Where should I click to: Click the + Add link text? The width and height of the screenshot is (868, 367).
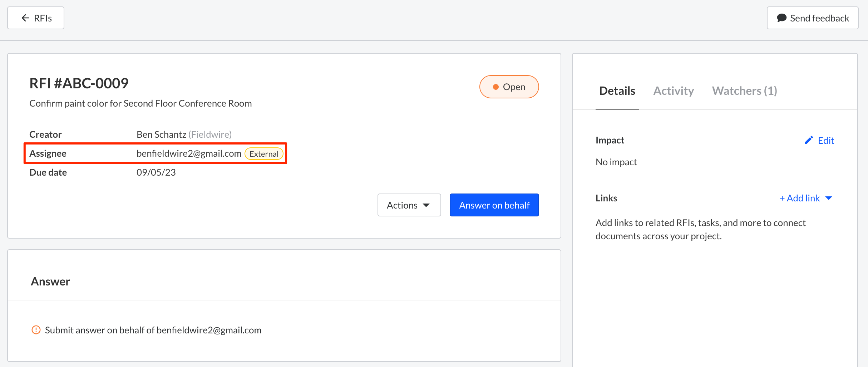799,198
